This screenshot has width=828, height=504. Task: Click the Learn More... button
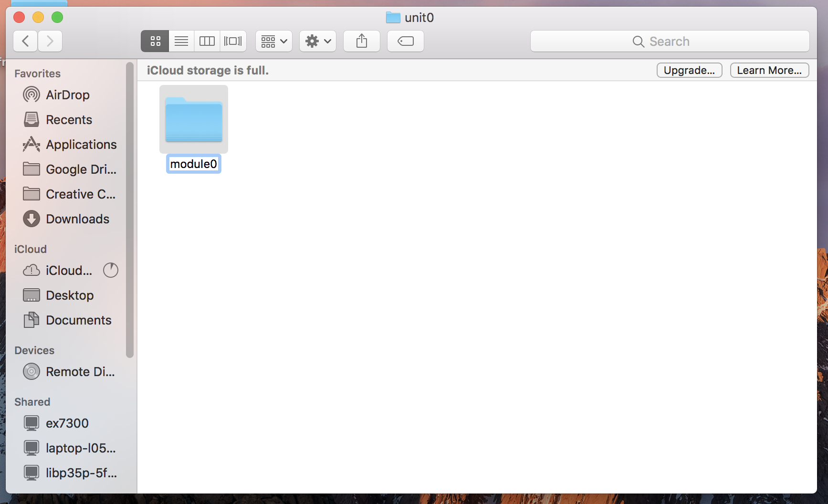[769, 70]
